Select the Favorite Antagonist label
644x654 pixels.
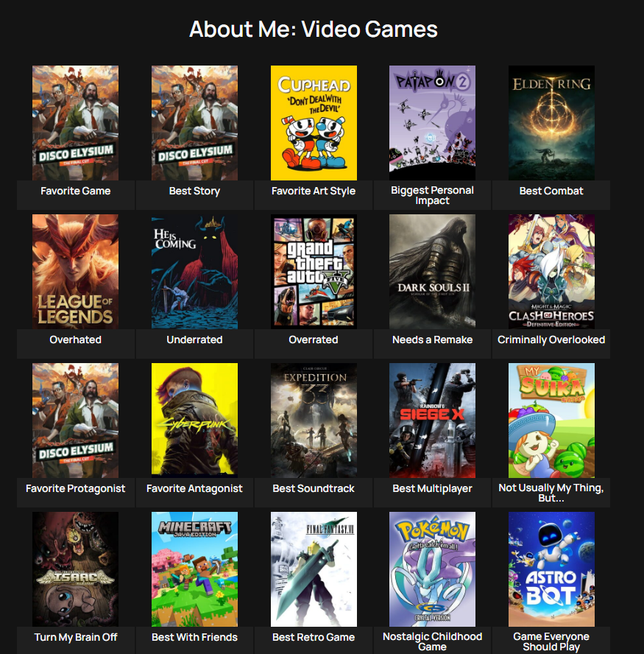click(x=194, y=489)
